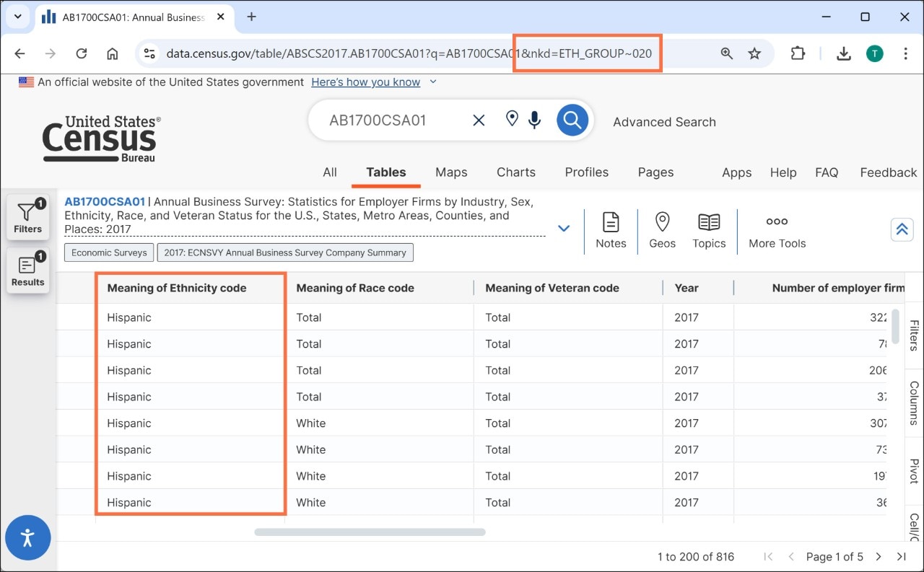
Task: Open the Apps link
Action: point(737,172)
